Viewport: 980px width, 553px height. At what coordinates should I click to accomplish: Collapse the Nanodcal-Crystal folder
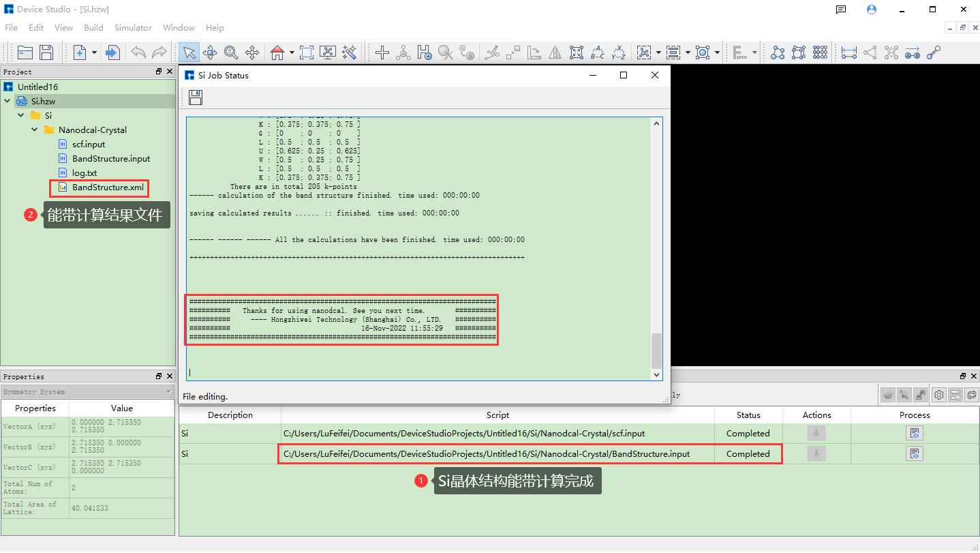coord(35,130)
